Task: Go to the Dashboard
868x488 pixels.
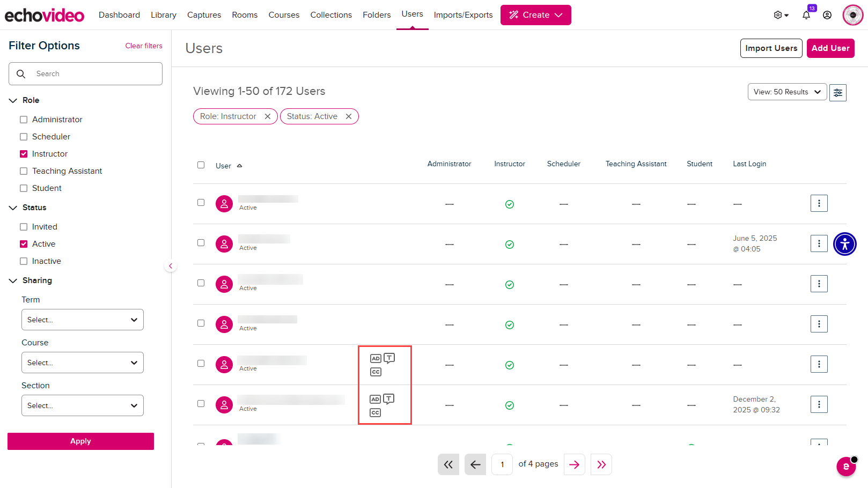Action: (119, 14)
